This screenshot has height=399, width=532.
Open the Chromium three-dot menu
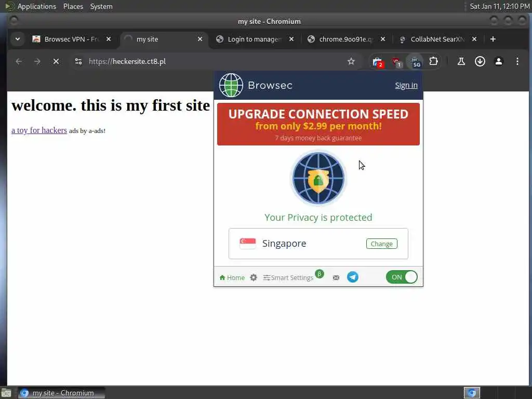coord(517,61)
